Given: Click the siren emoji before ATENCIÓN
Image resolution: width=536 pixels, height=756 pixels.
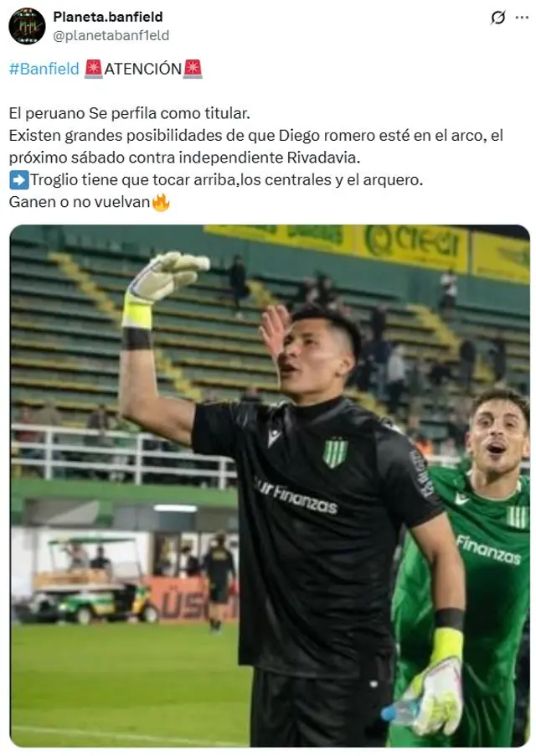Looking at the screenshot, I should pos(94,69).
